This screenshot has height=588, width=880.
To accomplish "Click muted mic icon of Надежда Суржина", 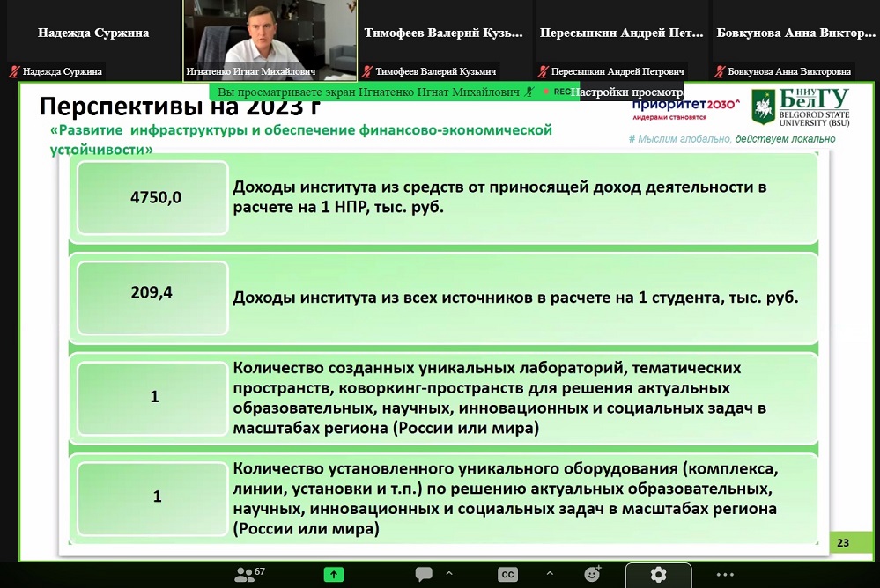I will (14, 71).
